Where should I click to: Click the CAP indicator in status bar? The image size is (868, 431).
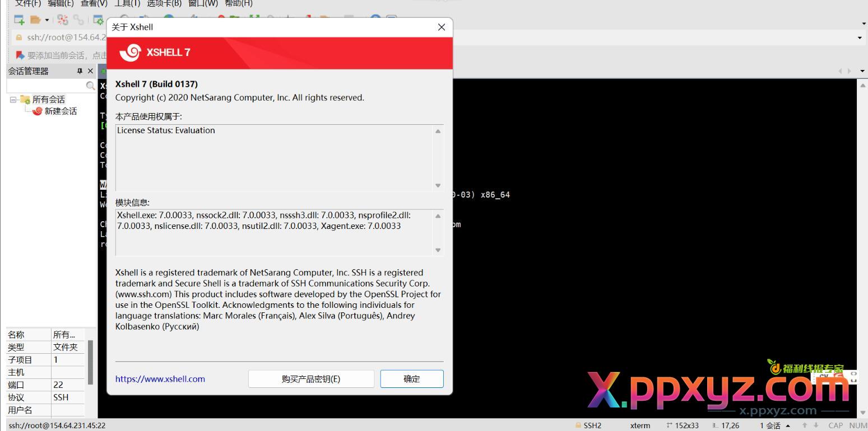pos(835,425)
